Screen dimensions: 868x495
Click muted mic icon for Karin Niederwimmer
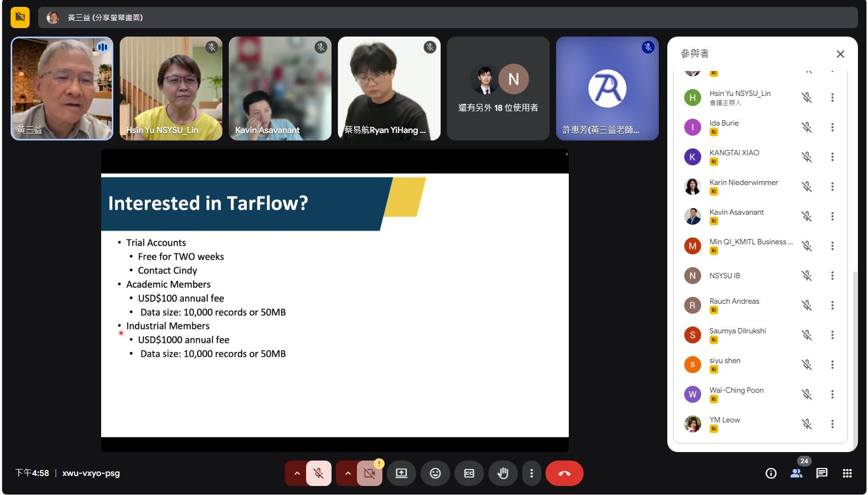[x=807, y=187]
